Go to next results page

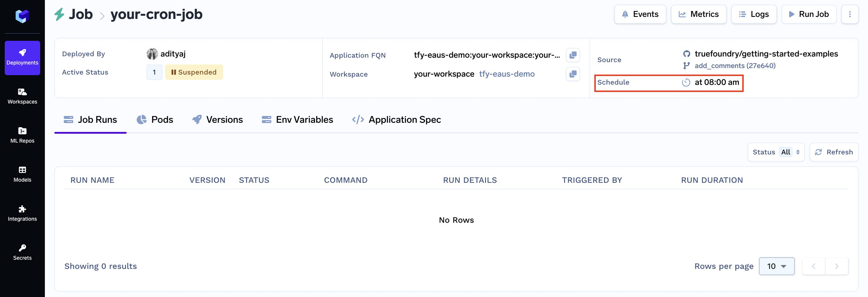pyautogui.click(x=836, y=266)
